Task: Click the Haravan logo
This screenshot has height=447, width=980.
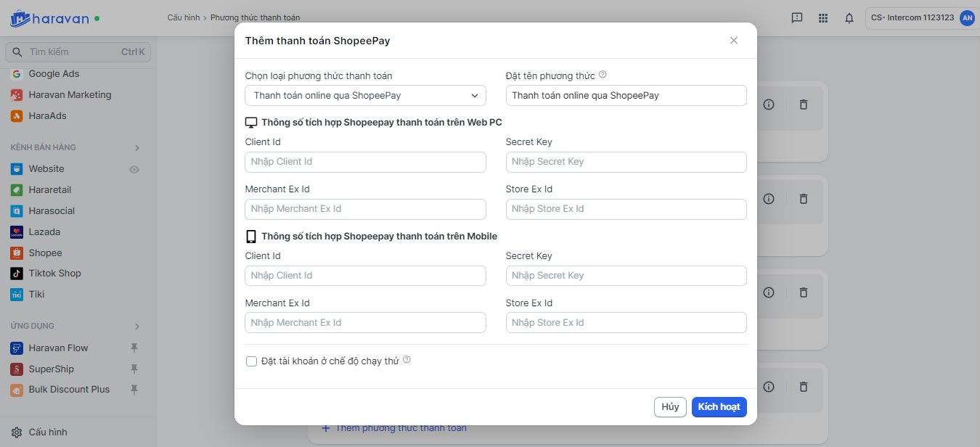Action: pyautogui.click(x=50, y=18)
